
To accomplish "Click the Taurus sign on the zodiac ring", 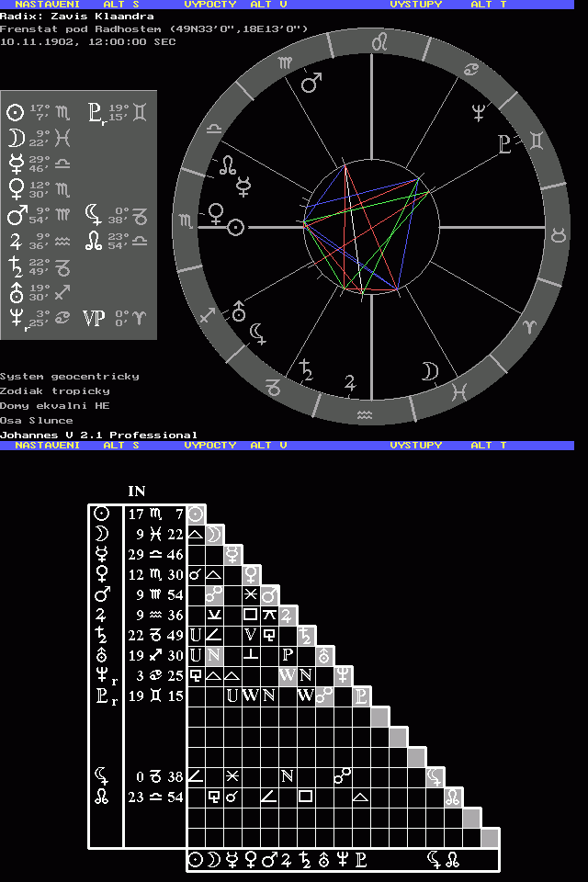I will 558,235.
